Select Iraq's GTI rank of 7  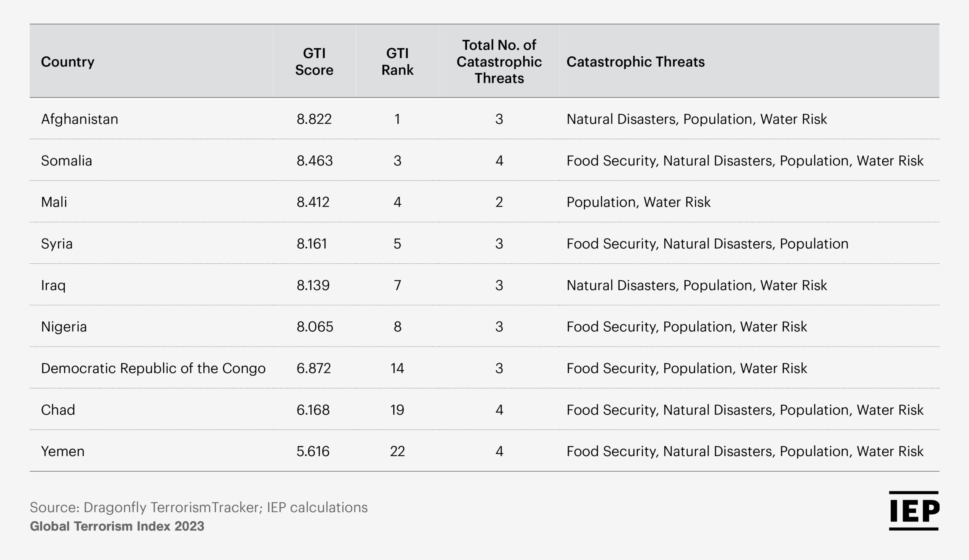pos(397,285)
